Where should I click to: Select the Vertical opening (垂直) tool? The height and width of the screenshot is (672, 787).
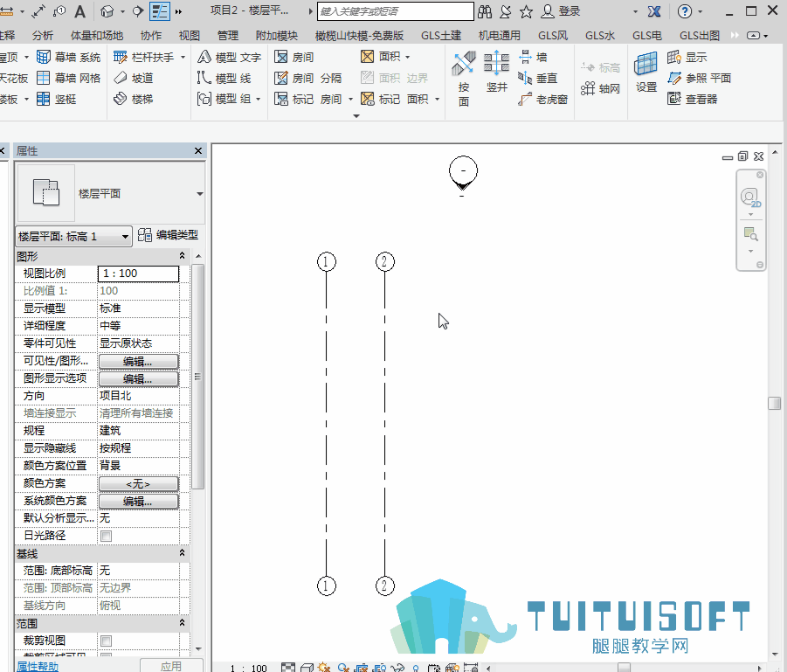[537, 79]
